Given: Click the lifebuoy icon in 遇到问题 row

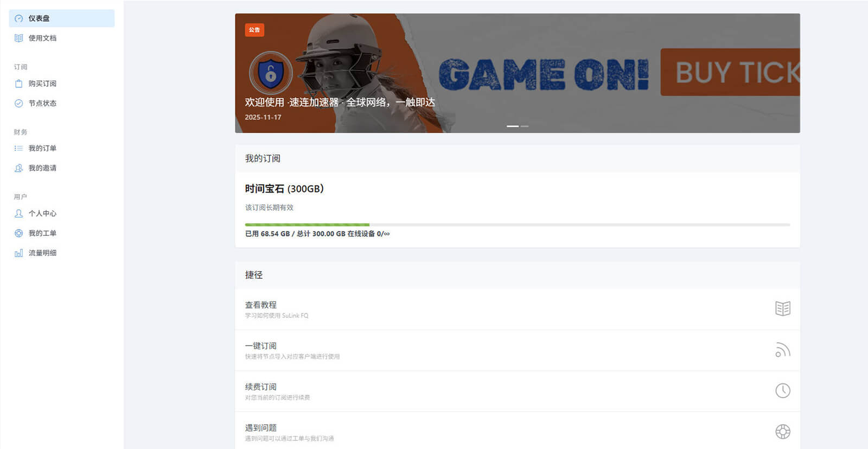Looking at the screenshot, I should click(782, 432).
